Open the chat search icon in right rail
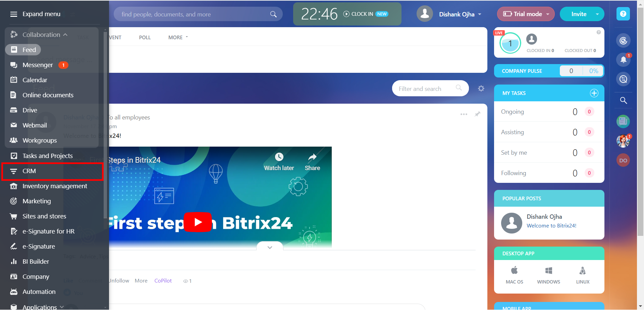 [623, 79]
